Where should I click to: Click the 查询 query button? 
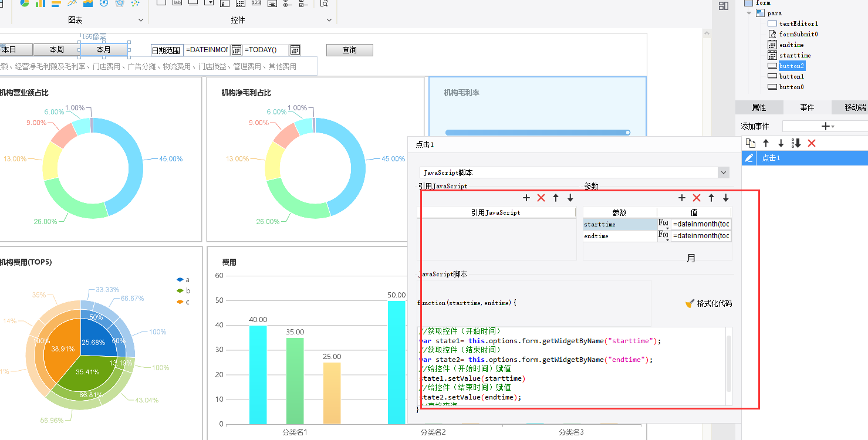click(x=350, y=50)
